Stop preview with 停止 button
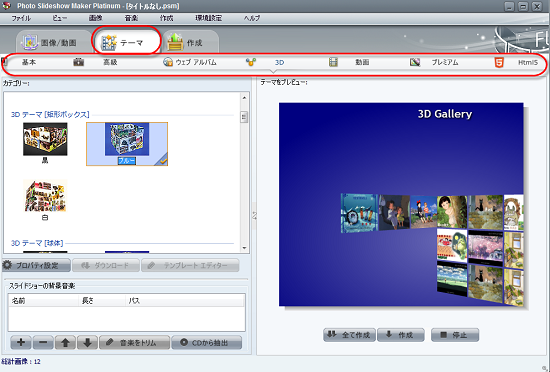550x372 pixels. tap(455, 335)
